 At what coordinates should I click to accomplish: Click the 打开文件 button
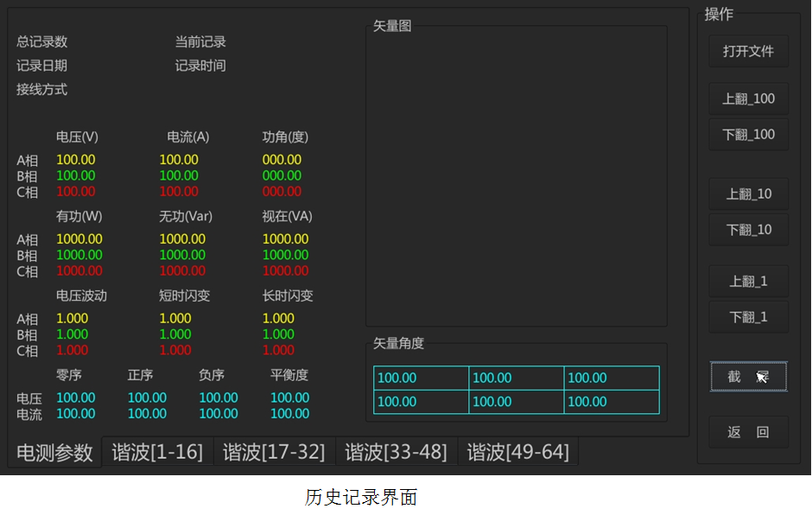(748, 52)
